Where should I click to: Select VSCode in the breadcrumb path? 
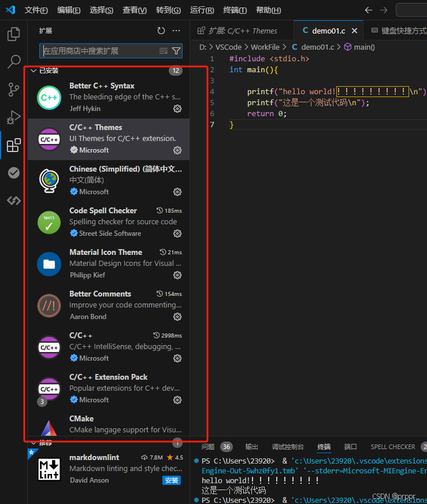(228, 47)
